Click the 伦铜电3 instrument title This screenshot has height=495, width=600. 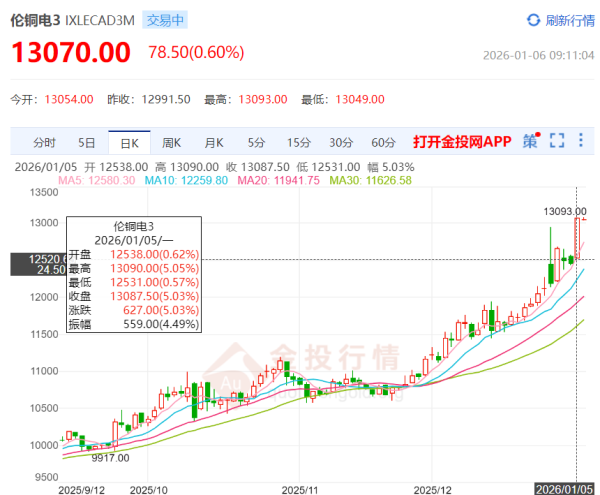(35, 20)
